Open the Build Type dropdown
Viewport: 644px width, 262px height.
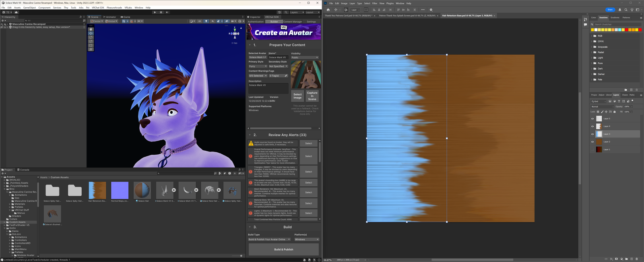coord(269,239)
